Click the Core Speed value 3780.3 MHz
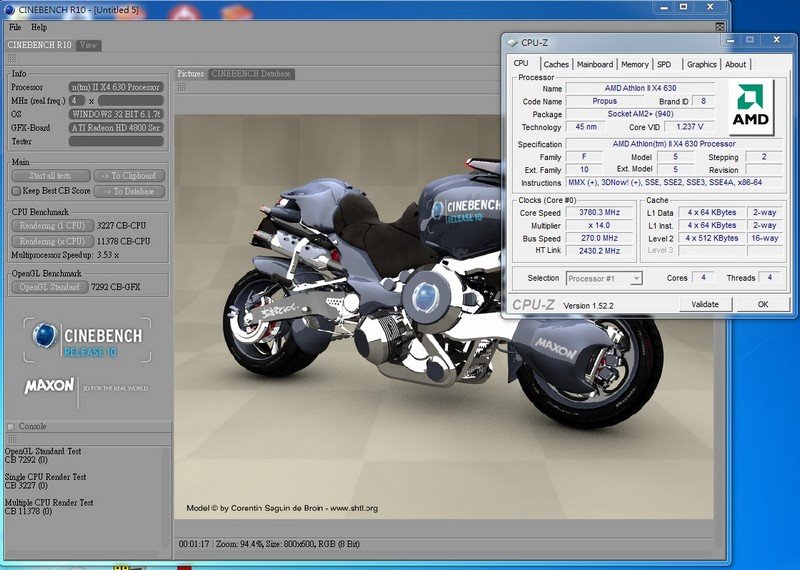Viewport: 800px width, 570px height. [x=599, y=212]
